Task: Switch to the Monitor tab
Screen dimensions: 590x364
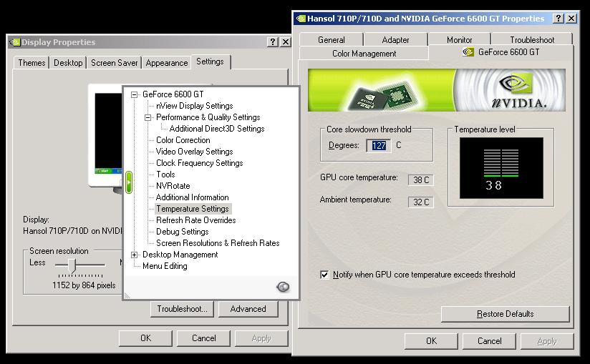Action: (x=460, y=40)
